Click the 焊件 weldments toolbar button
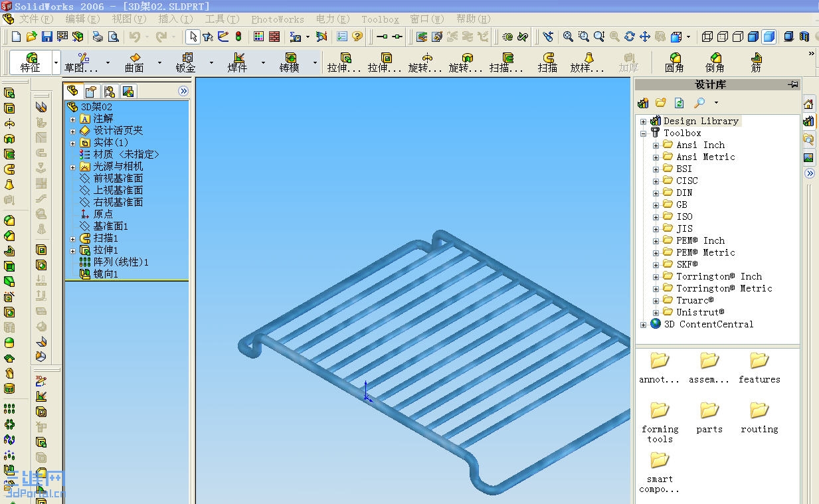The image size is (819, 504). pos(238,62)
